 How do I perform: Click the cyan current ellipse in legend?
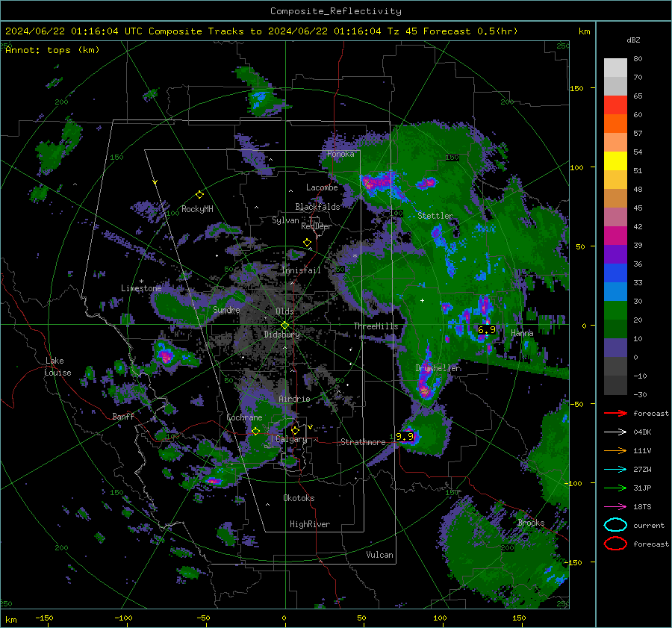click(x=615, y=525)
